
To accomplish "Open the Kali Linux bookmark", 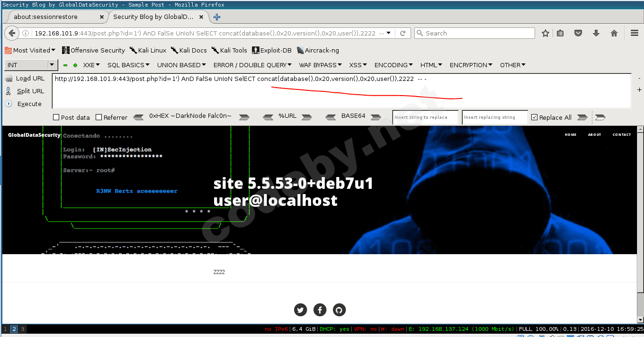I will tap(148, 50).
